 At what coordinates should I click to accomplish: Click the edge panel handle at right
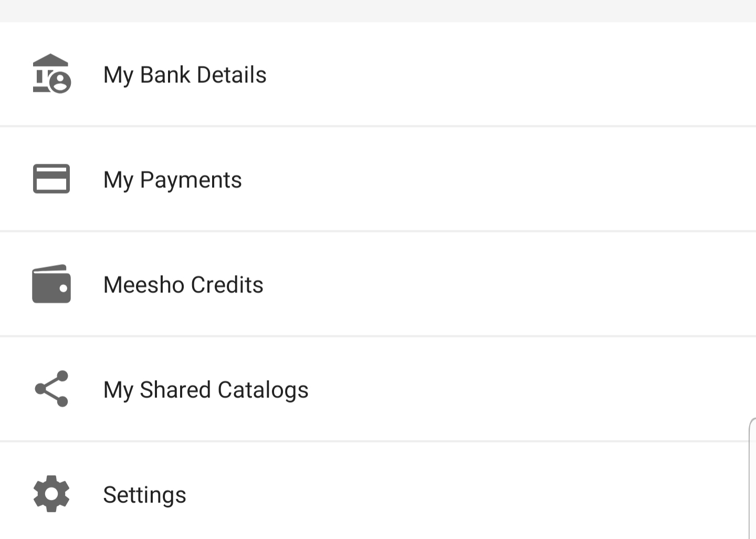coord(752,478)
